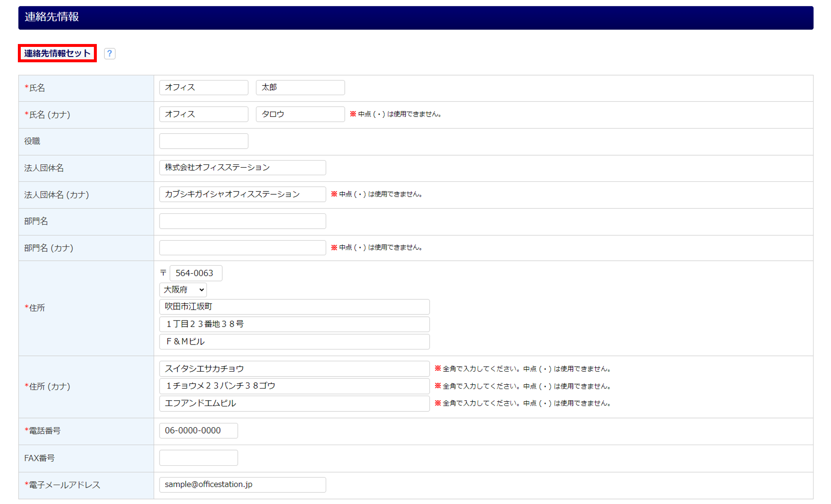Click the given name field containing 太郎
This screenshot has height=504, width=831.
click(x=300, y=88)
